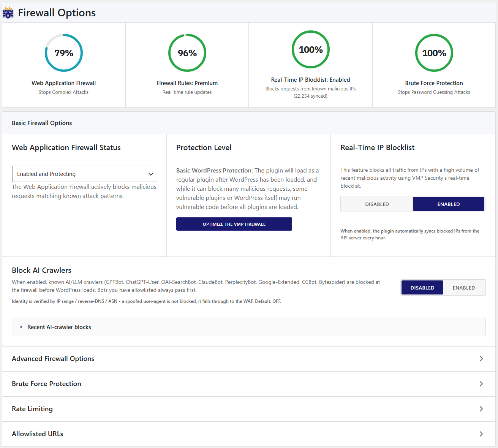Click the Block AI Crawlers heading
498x448 pixels.
42,270
